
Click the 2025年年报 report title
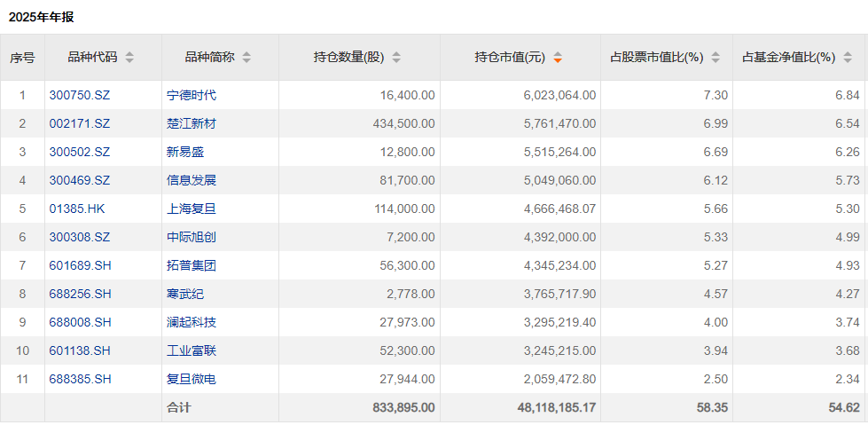coord(42,17)
